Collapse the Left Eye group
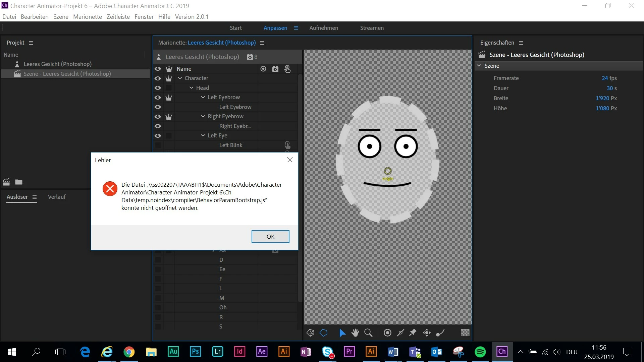 point(203,135)
